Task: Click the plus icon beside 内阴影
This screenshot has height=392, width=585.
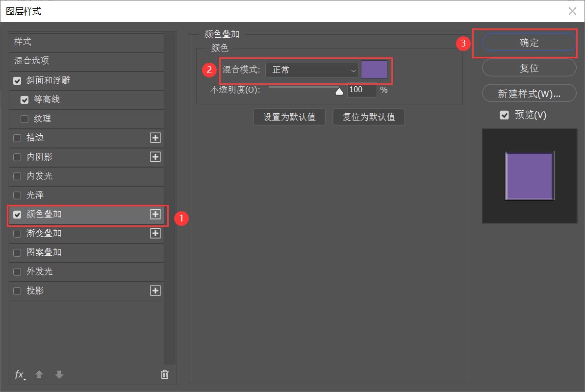Action: [x=155, y=157]
